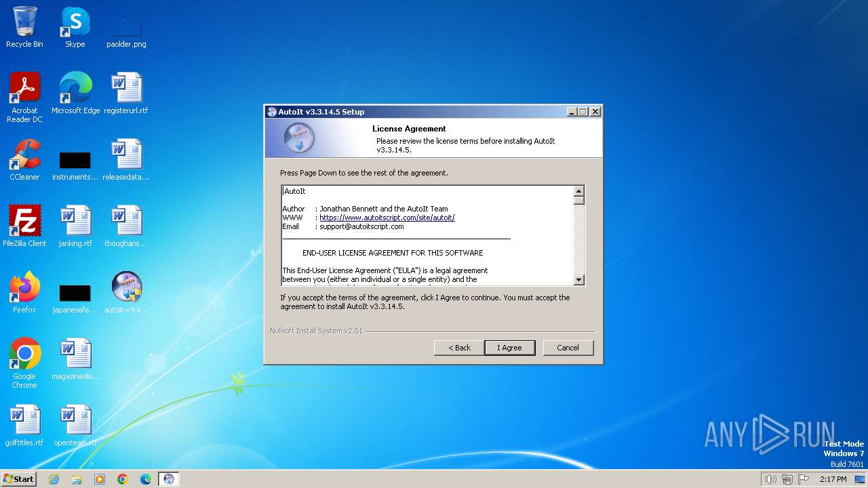Open Edge from the taskbar

[146, 479]
